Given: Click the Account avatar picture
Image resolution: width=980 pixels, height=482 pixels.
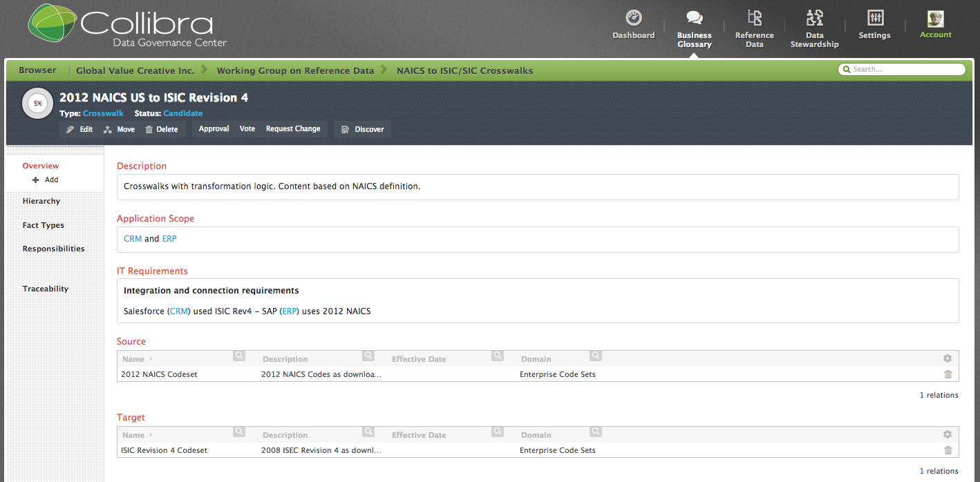Looking at the screenshot, I should click(x=936, y=19).
